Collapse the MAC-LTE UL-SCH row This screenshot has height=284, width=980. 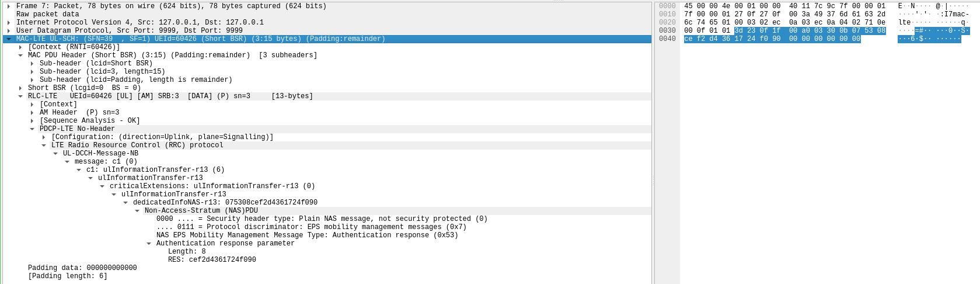tap(9, 39)
